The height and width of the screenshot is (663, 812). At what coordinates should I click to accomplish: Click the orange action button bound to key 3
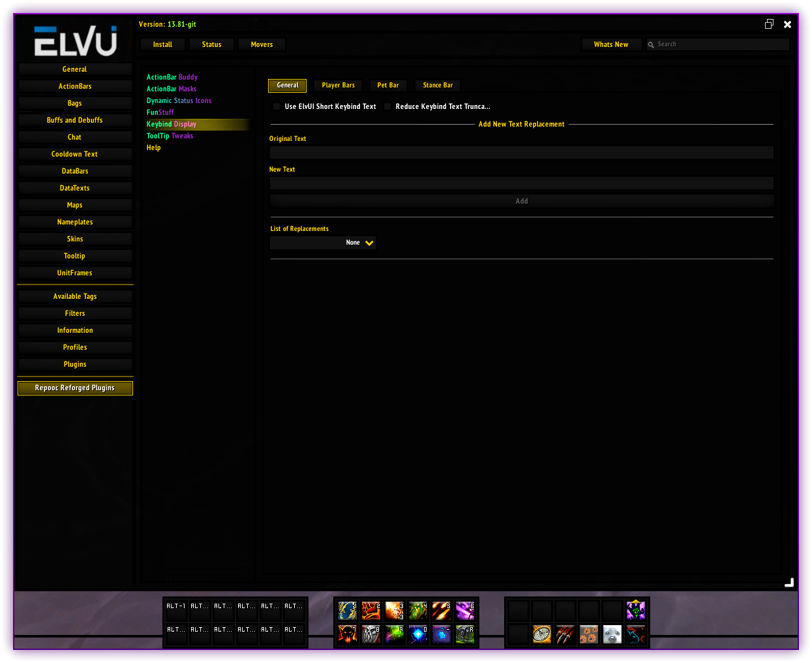395,611
